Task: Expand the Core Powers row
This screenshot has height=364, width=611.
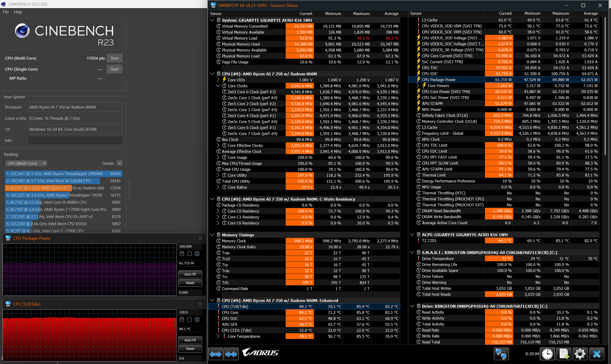Action: point(418,86)
